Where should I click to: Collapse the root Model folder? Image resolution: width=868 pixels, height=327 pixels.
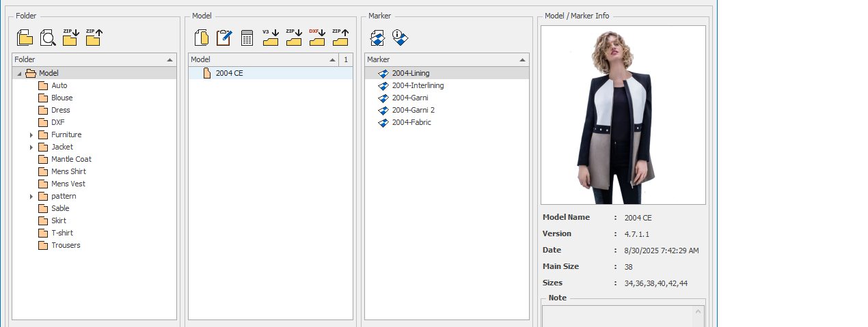pos(19,74)
